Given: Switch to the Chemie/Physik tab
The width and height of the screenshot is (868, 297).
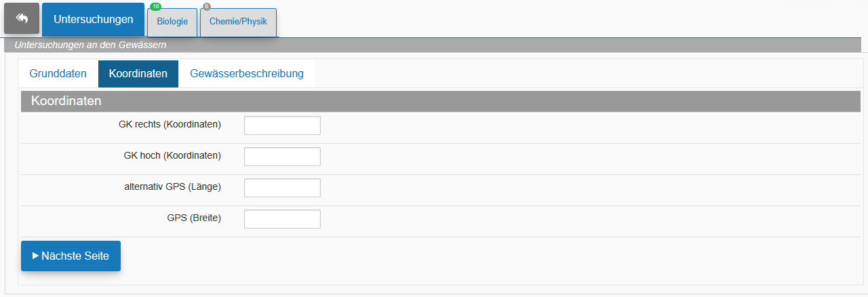Looking at the screenshot, I should [238, 22].
